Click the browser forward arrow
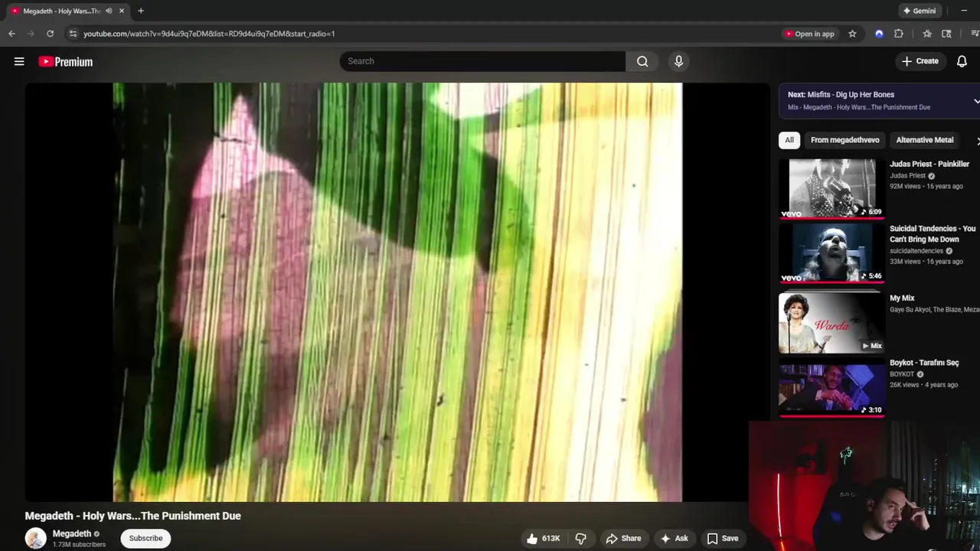Image resolution: width=980 pixels, height=551 pixels. coord(31,34)
